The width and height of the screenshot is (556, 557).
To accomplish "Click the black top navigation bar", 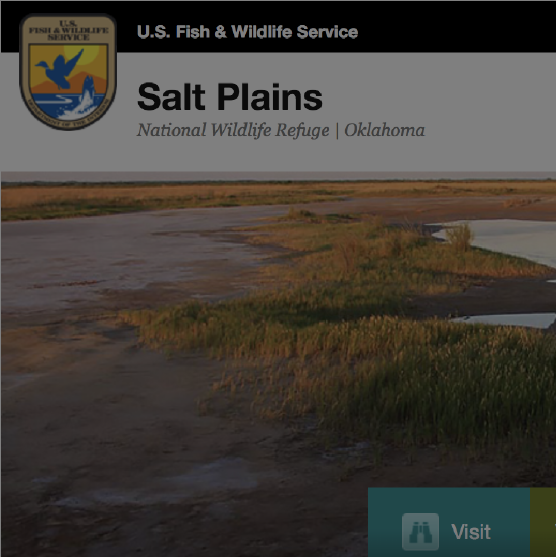I will [278, 27].
